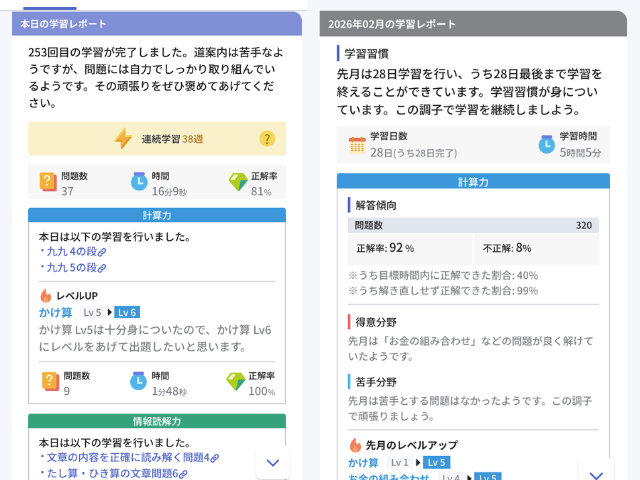Expand the monthly report using the down chevron

pyautogui.click(x=597, y=474)
